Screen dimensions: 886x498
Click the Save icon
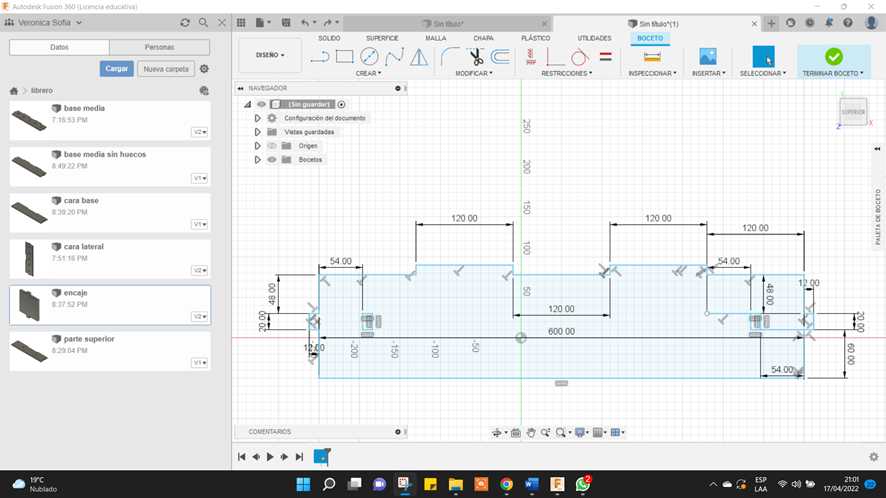pyautogui.click(x=286, y=23)
